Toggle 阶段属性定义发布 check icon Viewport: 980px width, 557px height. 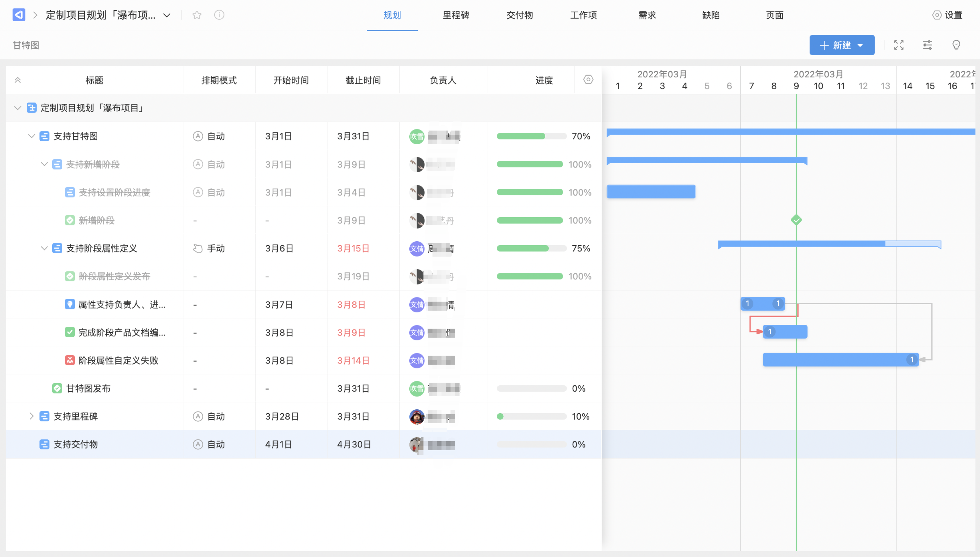coord(70,276)
